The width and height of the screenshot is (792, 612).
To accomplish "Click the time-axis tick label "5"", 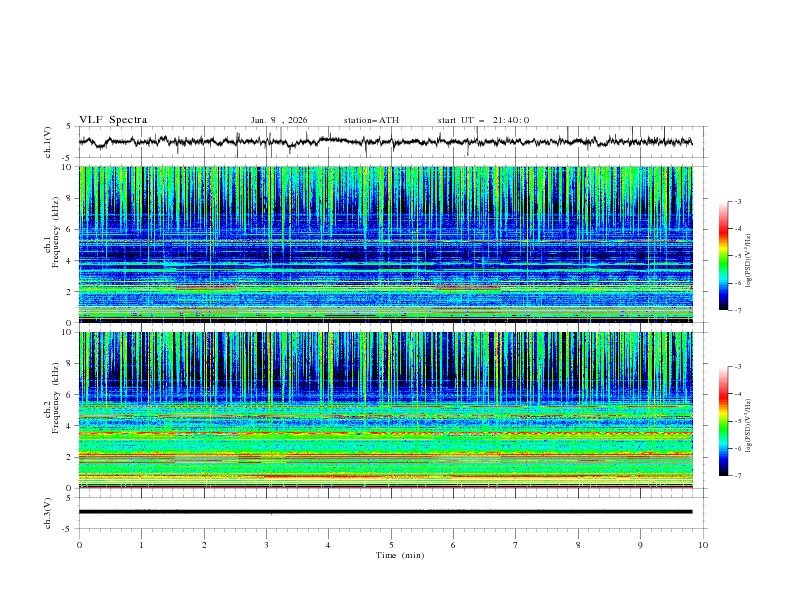I will [391, 545].
